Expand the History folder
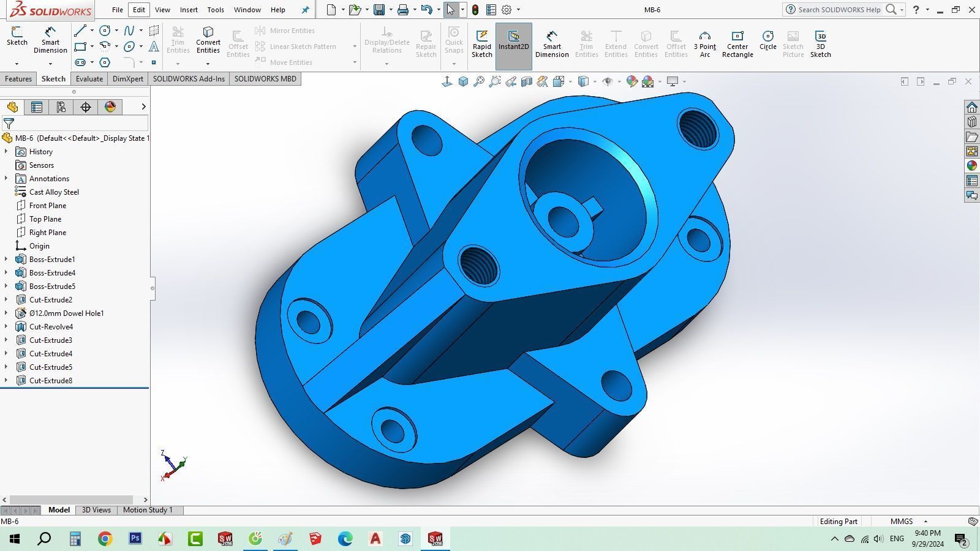 [6, 151]
